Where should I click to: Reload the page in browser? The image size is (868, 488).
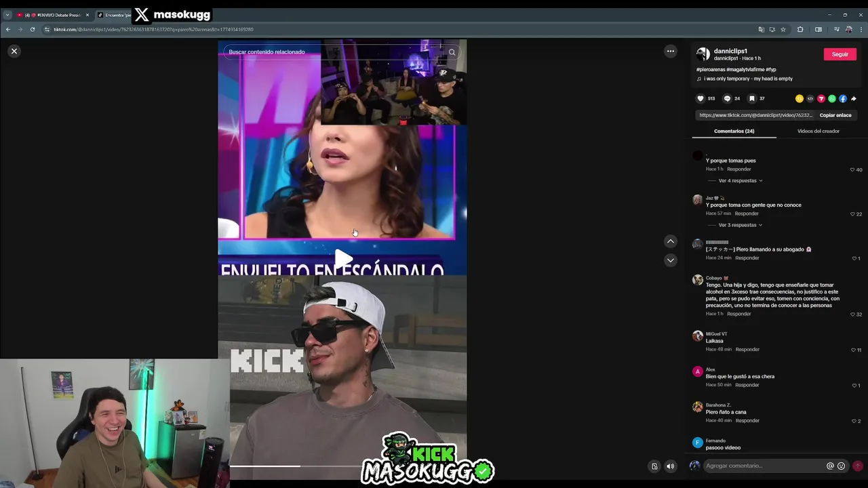32,29
